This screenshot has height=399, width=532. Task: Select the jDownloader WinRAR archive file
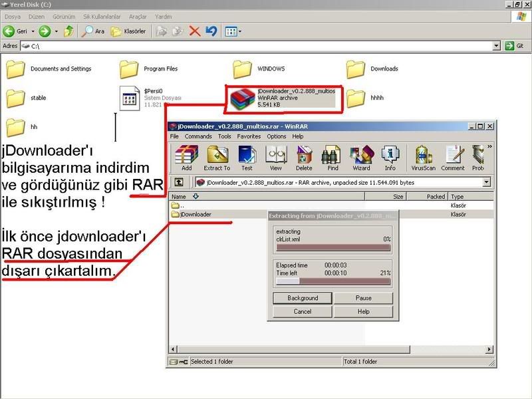point(283,98)
